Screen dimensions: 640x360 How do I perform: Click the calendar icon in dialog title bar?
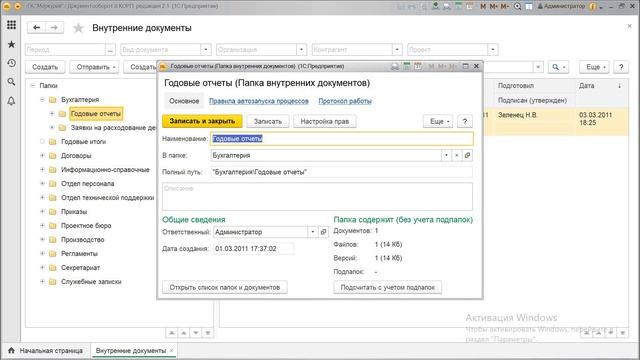point(418,66)
